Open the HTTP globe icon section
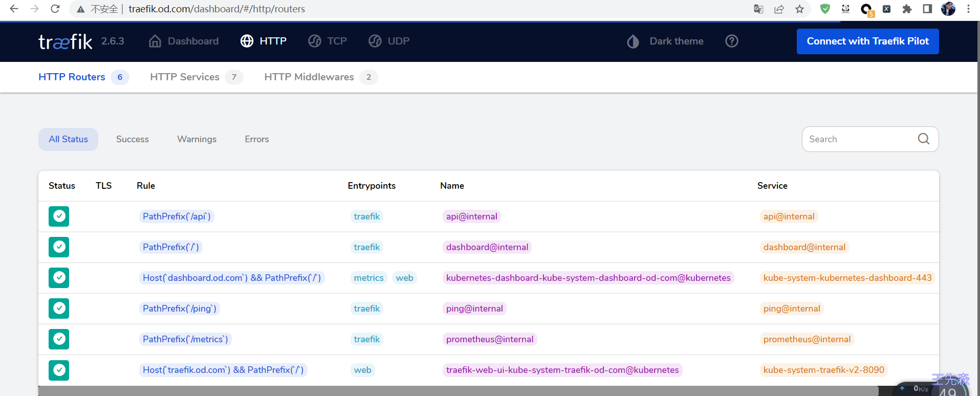The width and height of the screenshot is (980, 396). point(247,41)
